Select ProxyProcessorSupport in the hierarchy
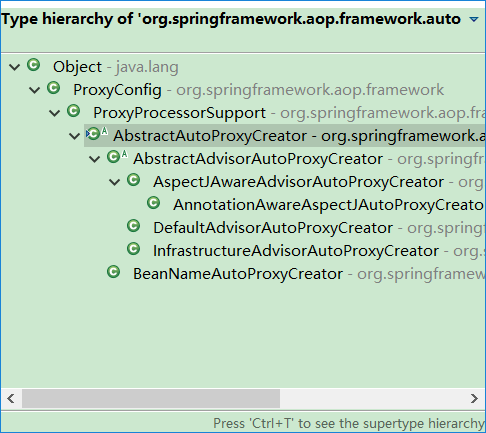 tap(179, 113)
